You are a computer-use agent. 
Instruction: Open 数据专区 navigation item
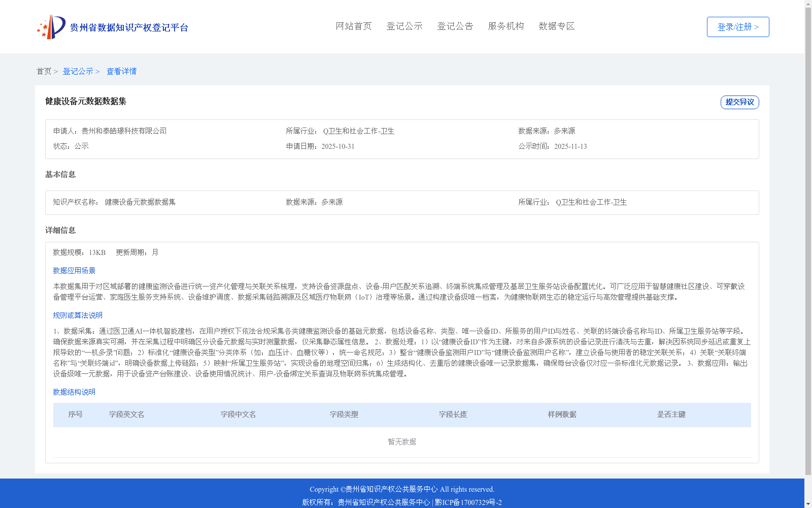557,26
